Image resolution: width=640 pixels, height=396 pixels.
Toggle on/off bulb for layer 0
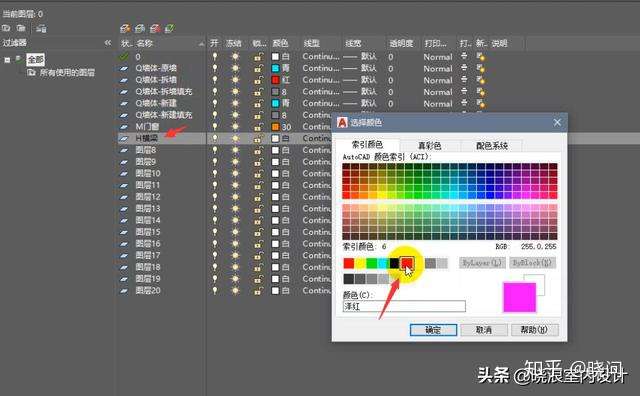pyautogui.click(x=215, y=57)
